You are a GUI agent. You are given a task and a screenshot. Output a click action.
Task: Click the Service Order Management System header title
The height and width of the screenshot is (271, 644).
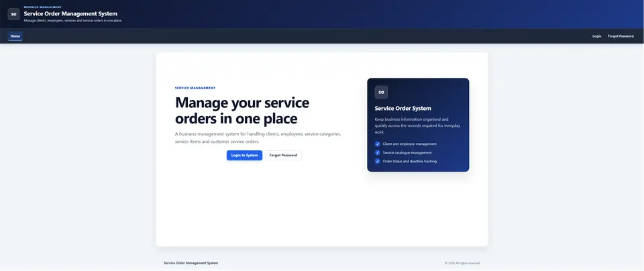tap(70, 13)
